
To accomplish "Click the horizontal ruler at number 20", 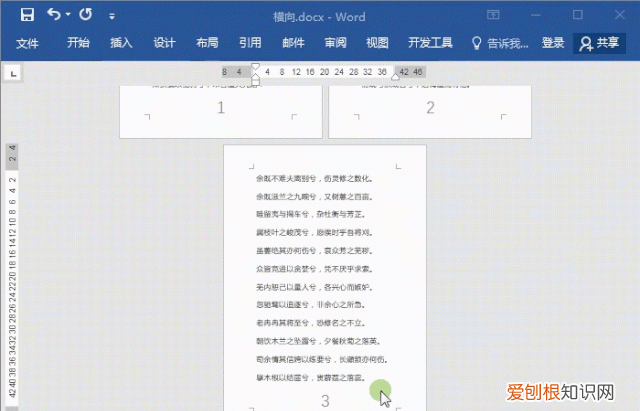I will point(324,72).
